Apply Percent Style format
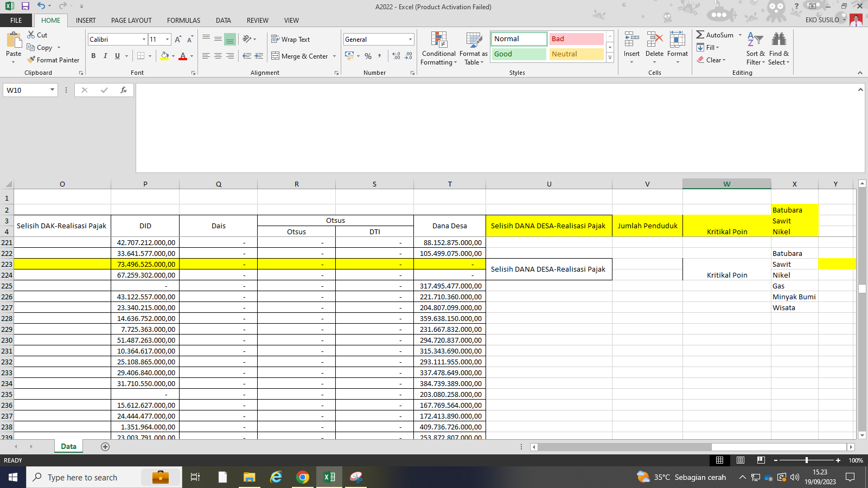Image resolution: width=868 pixels, height=488 pixels. (x=368, y=56)
